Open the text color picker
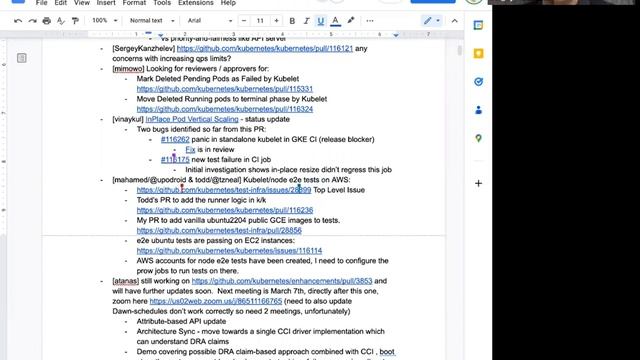Screen dimensions: 640x360 (x=335, y=21)
